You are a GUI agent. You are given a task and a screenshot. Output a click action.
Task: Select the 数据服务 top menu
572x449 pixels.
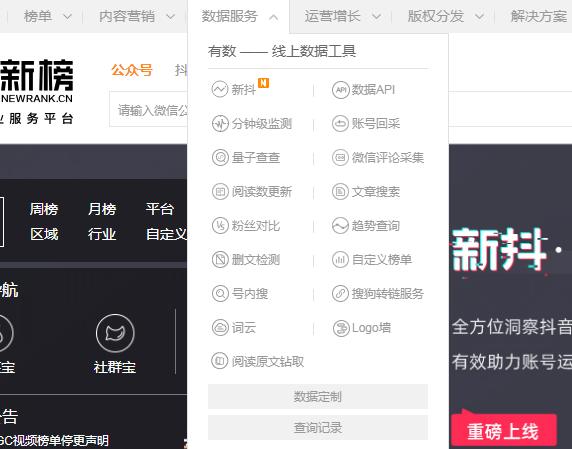tap(230, 16)
